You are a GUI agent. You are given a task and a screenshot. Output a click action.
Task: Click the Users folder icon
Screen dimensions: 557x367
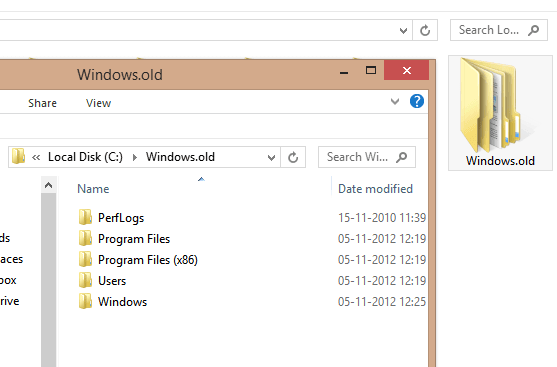[x=85, y=280]
